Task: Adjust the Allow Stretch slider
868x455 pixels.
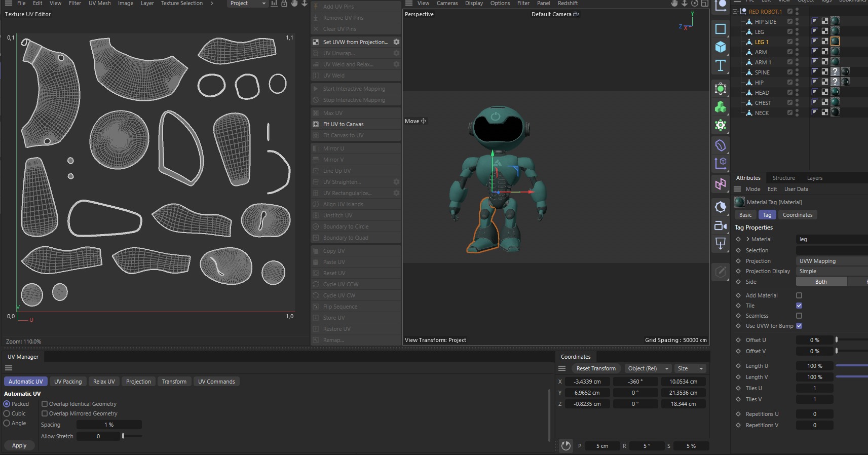Action: tap(132, 436)
